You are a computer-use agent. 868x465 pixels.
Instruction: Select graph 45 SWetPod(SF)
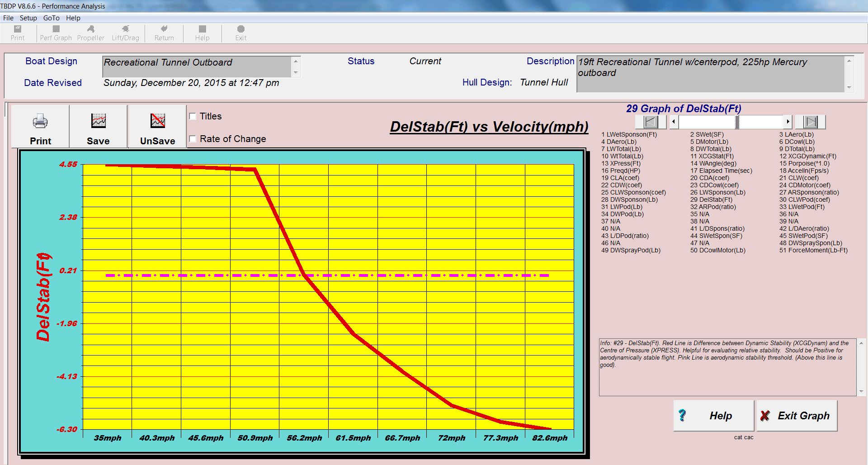(803, 236)
